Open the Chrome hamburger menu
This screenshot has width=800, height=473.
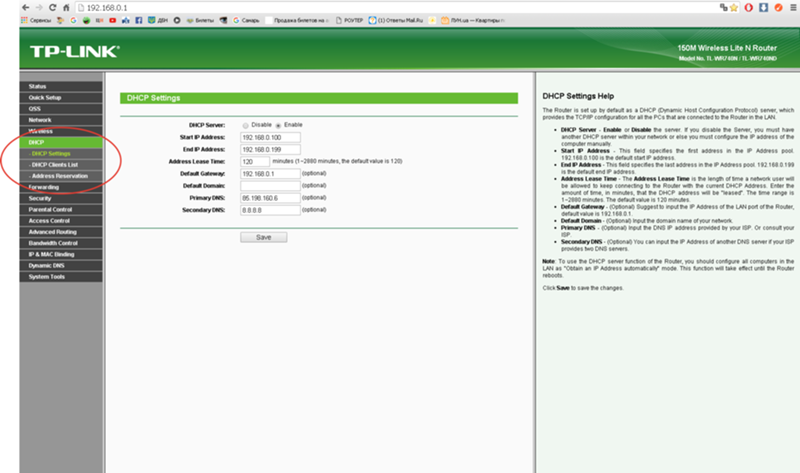pos(793,8)
